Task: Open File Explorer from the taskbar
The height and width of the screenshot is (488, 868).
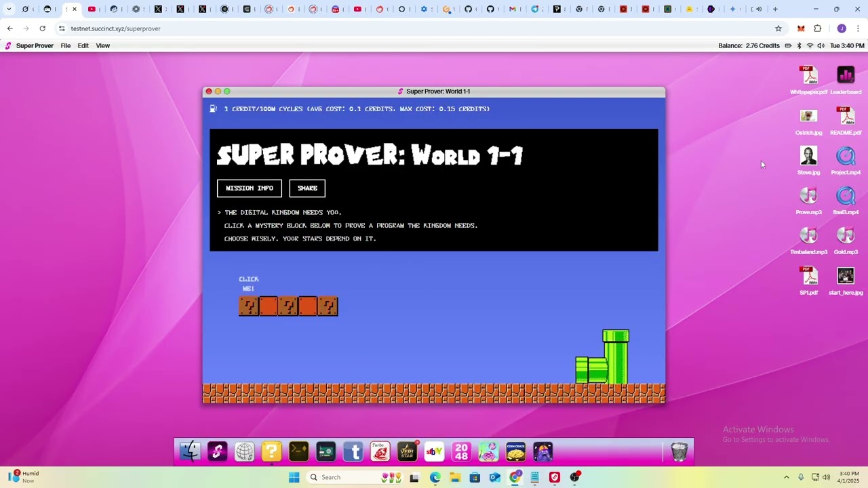Action: pos(455,477)
